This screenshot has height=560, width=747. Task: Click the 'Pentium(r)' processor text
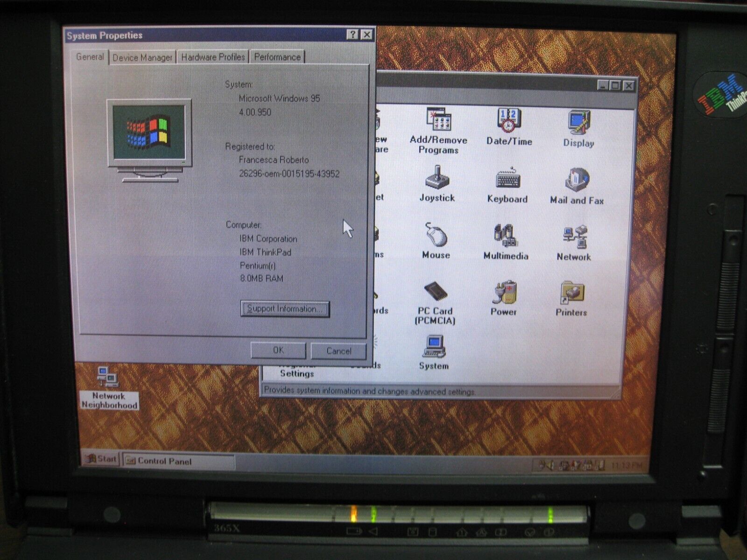tap(258, 266)
